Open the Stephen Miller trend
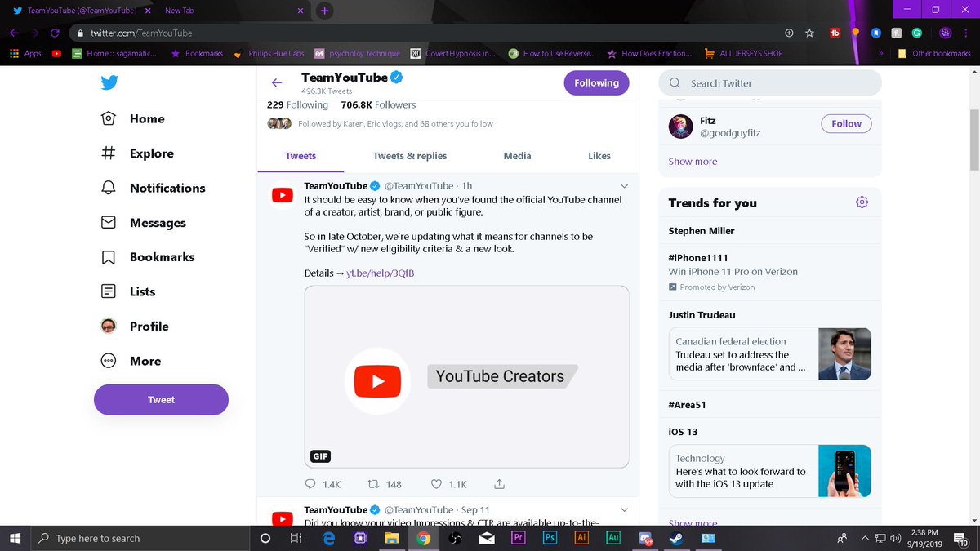 (x=702, y=231)
